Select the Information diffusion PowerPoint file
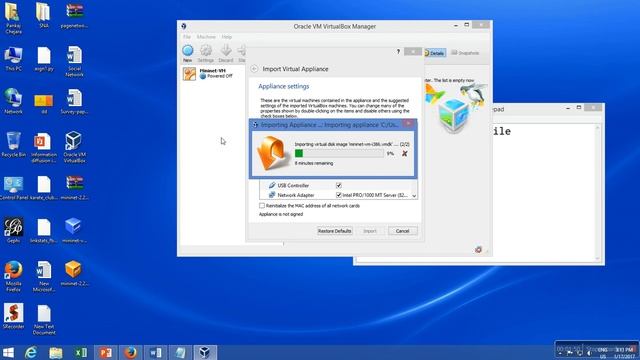This screenshot has height=360, width=640. coord(43,147)
